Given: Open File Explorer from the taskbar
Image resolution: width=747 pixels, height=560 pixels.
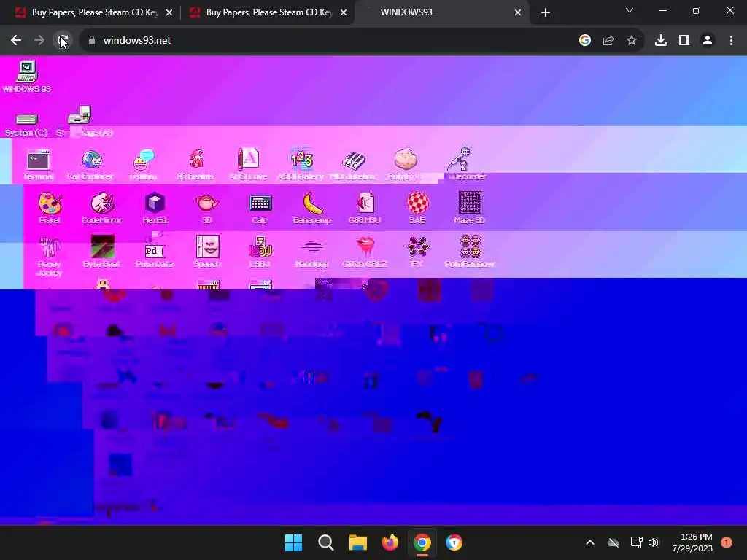Looking at the screenshot, I should [357, 542].
